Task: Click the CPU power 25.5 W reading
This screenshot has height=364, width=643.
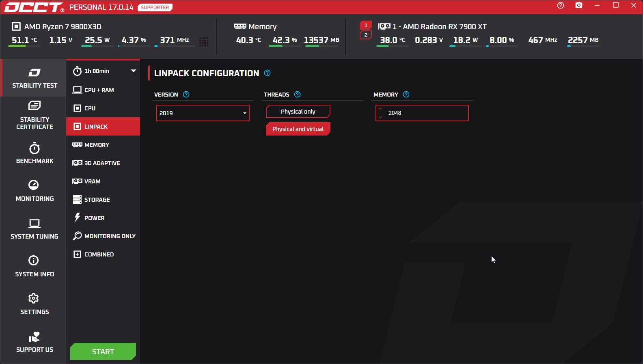Action: [x=97, y=40]
